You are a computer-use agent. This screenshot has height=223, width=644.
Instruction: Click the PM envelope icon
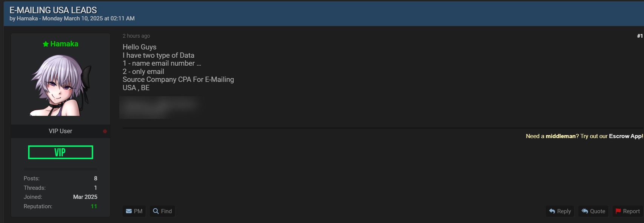click(x=129, y=211)
